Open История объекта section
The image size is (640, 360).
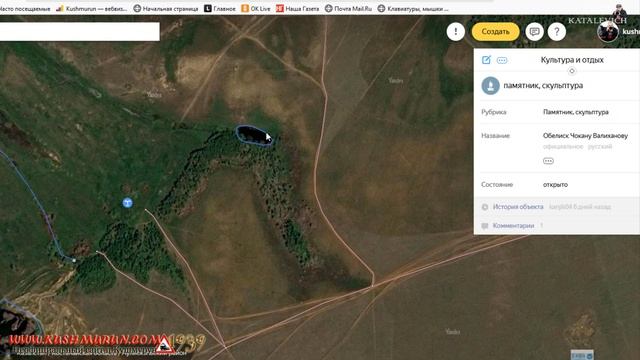tap(518, 207)
